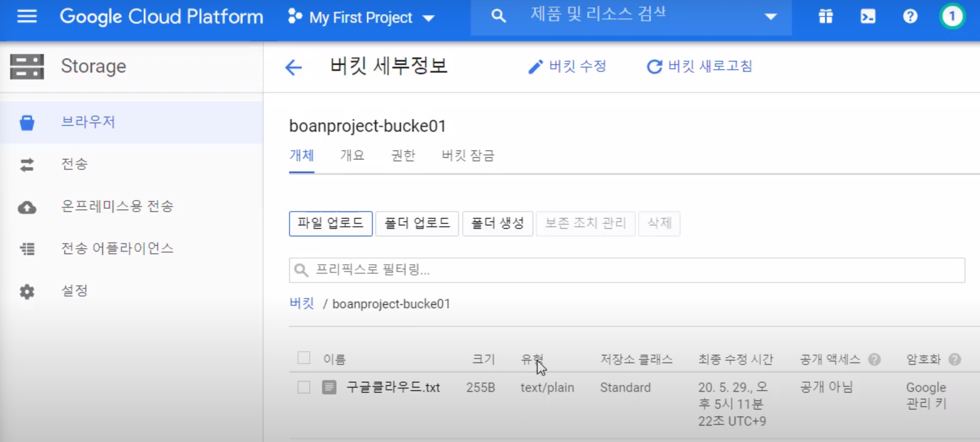
Task: Sort by the 유형 column header
Action: [532, 359]
